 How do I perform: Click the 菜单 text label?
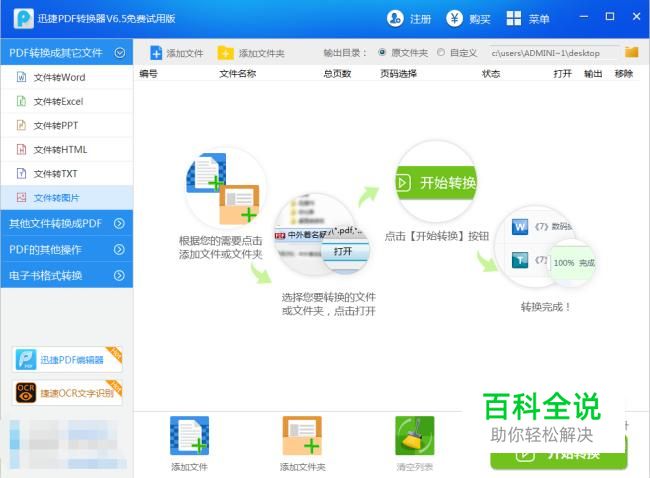[539, 19]
